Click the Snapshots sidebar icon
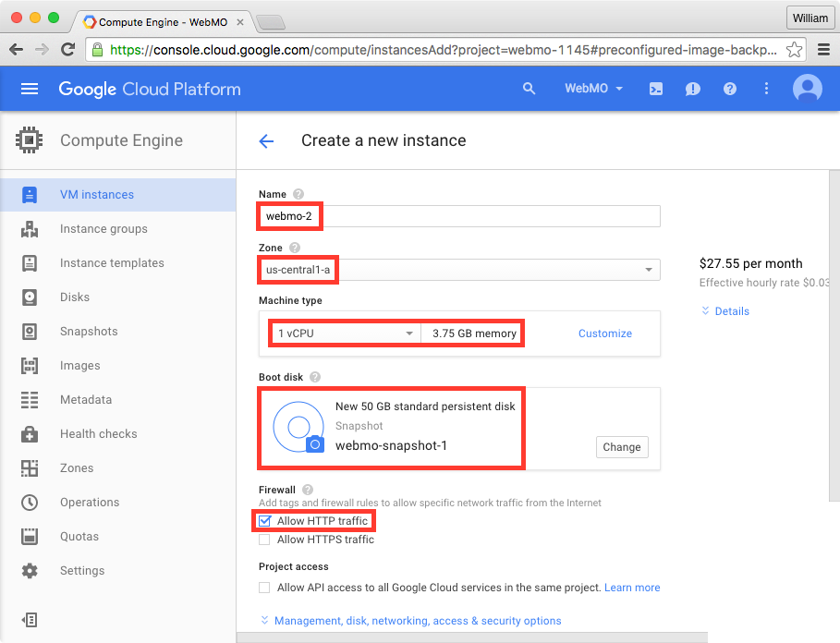The image size is (840, 643). pos(30,332)
